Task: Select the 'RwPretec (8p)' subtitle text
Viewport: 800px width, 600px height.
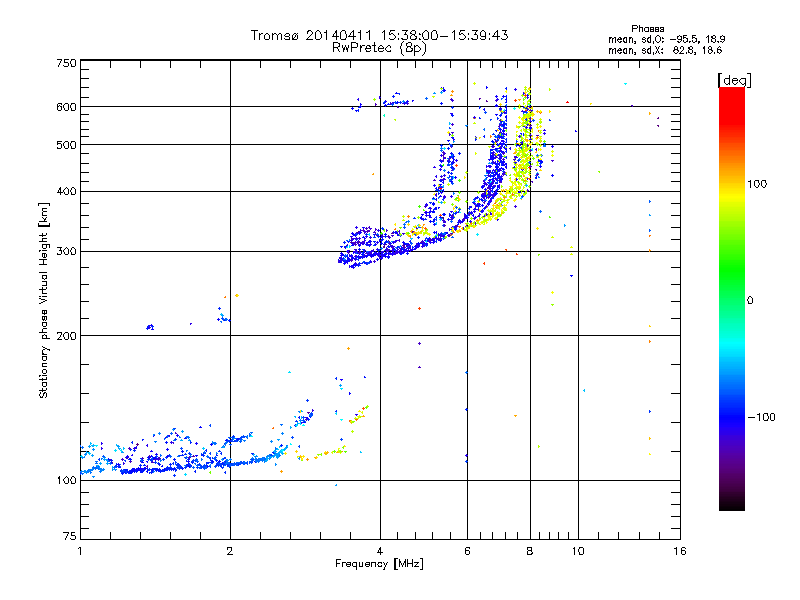Action: [x=379, y=48]
